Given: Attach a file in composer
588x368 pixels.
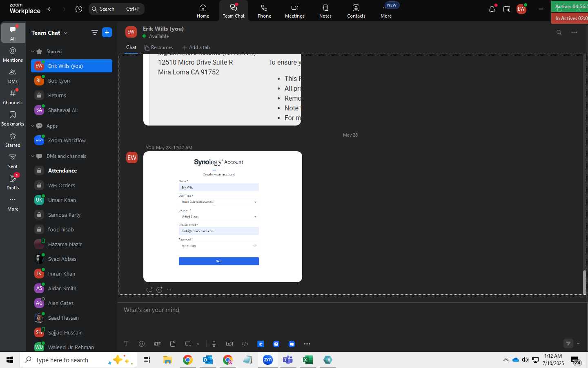Looking at the screenshot, I should click(x=173, y=344).
